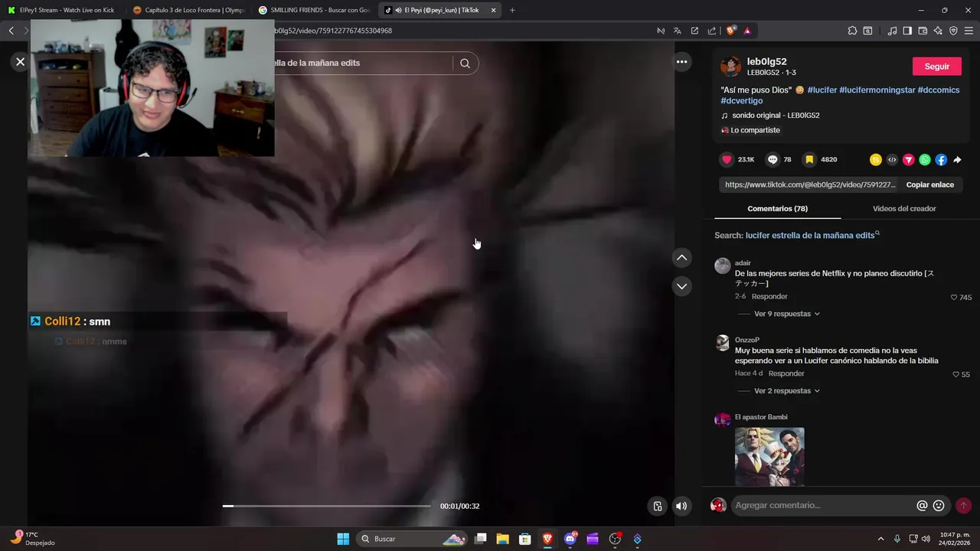Switch to Capítulo 3 de Loco Frontera tab
The image size is (980, 551).
click(x=188, y=10)
